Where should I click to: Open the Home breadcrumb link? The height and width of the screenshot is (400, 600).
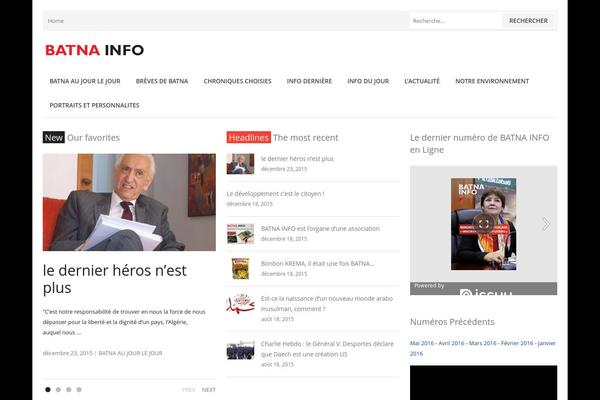click(56, 21)
